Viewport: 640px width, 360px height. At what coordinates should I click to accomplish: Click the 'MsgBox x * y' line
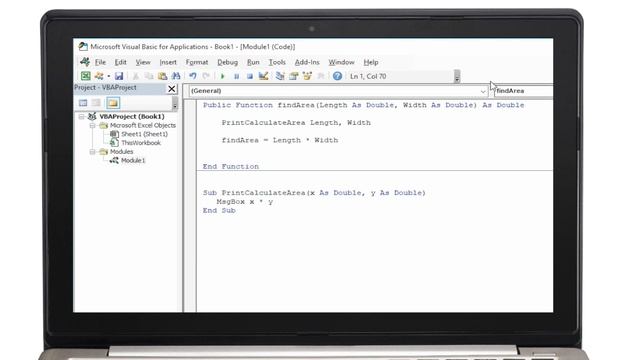(244, 202)
